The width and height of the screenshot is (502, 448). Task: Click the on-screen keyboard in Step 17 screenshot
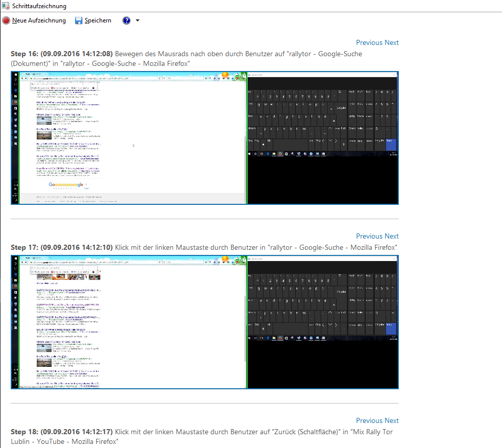click(x=322, y=301)
